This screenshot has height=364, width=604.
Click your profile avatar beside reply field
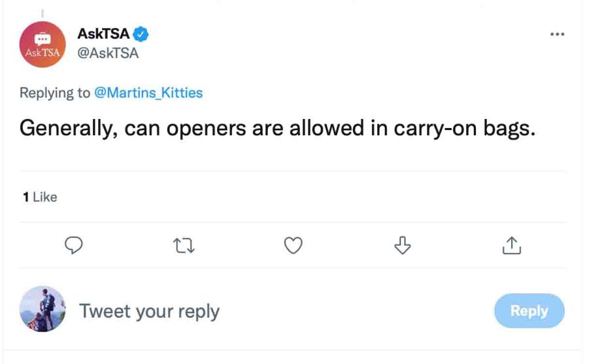tap(42, 309)
